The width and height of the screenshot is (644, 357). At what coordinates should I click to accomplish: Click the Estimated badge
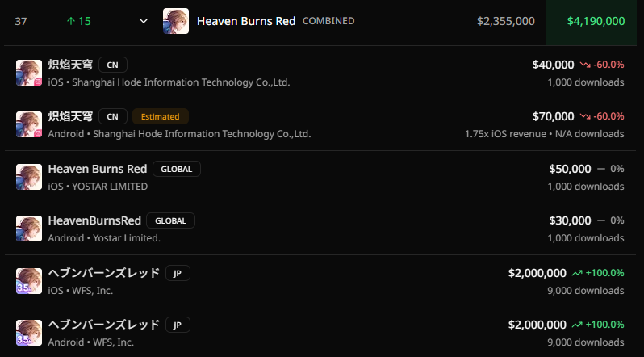[x=160, y=116]
